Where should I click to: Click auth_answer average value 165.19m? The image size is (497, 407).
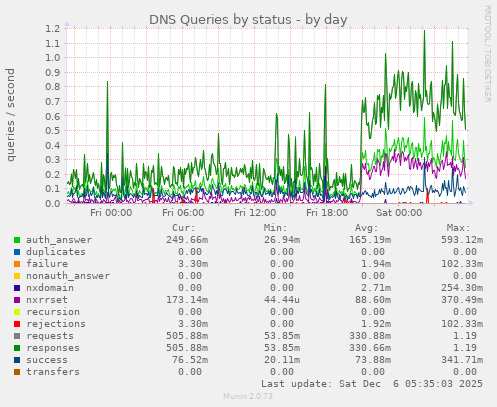370,240
